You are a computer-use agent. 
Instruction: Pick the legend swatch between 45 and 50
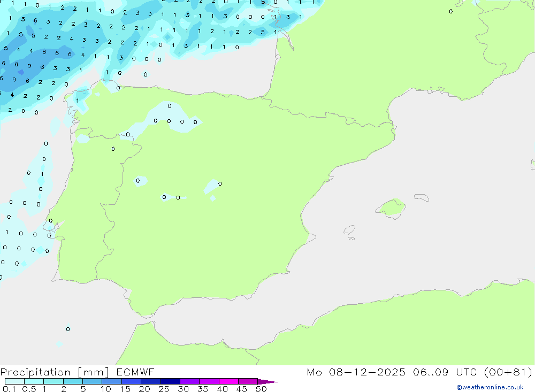click(248, 381)
